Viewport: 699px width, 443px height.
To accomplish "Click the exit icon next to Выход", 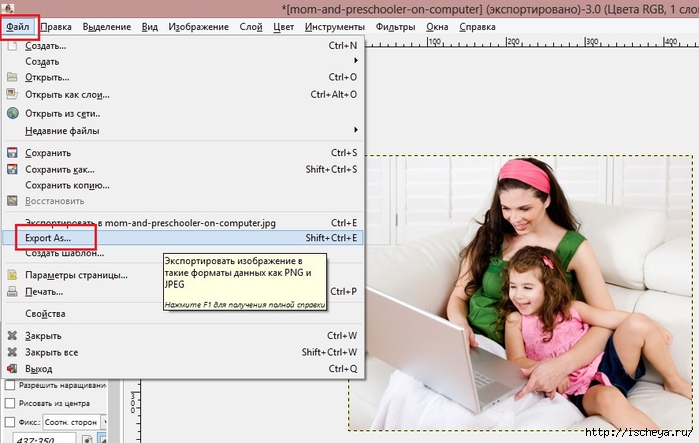I will 12,369.
